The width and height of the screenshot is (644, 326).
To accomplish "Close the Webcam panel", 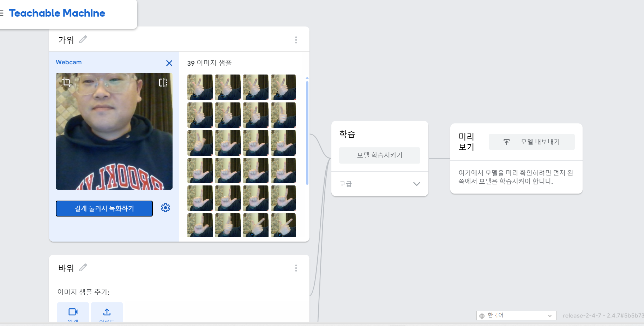I will (x=169, y=63).
